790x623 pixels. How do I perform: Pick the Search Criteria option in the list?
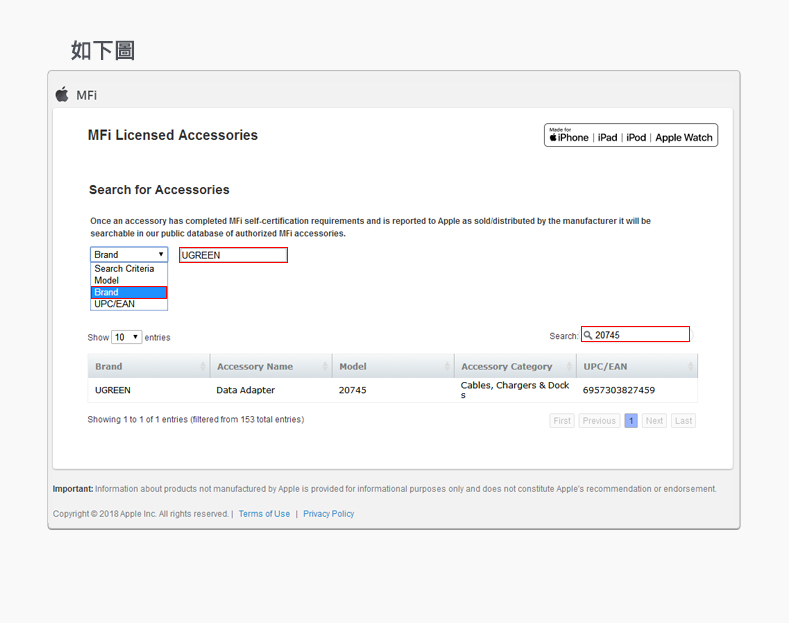click(x=124, y=269)
